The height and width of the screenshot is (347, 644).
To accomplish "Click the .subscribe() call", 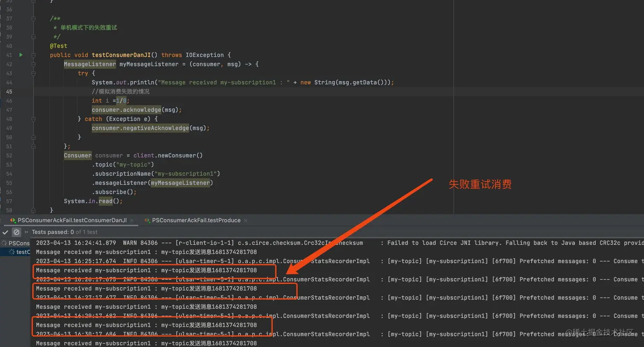I will click(x=114, y=192).
